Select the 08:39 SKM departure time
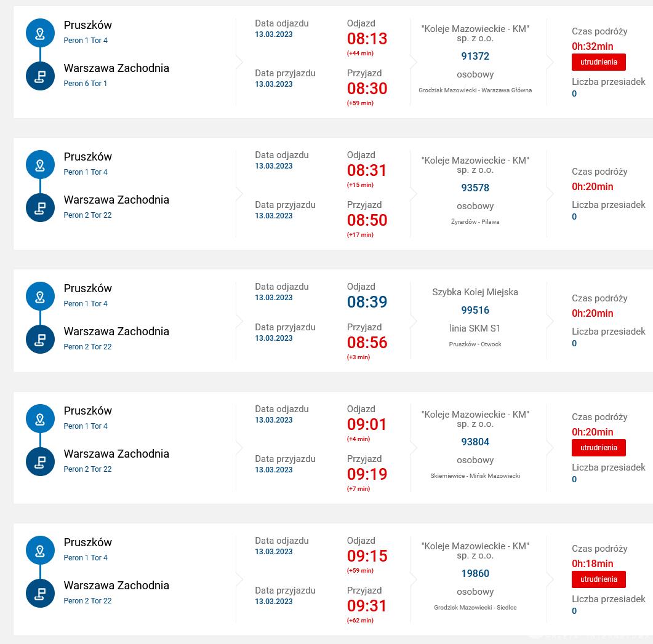Image resolution: width=653 pixels, height=644 pixels. 367,302
